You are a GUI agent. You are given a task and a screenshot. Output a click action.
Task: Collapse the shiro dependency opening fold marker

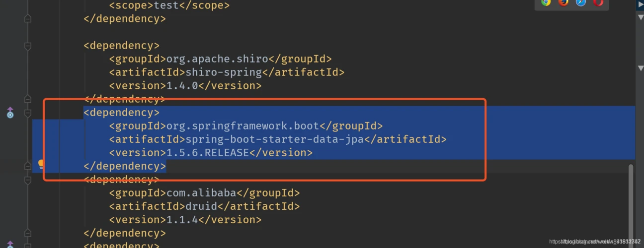(x=28, y=46)
